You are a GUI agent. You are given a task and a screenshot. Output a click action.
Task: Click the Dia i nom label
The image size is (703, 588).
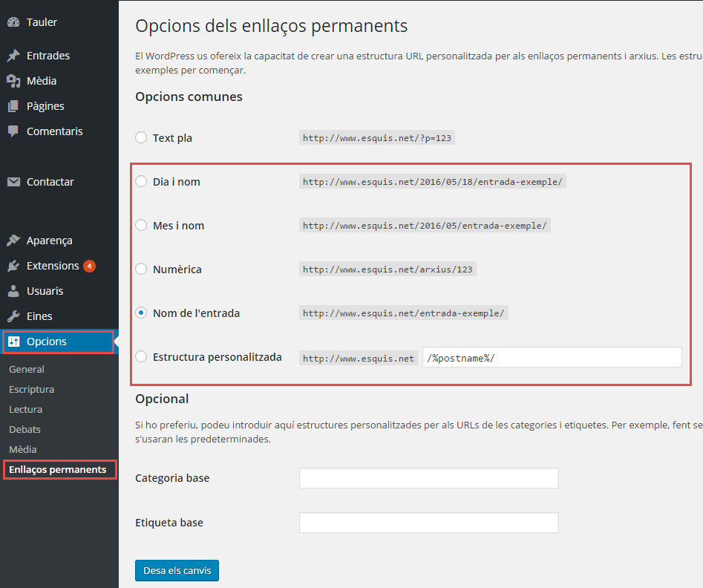[x=176, y=182]
